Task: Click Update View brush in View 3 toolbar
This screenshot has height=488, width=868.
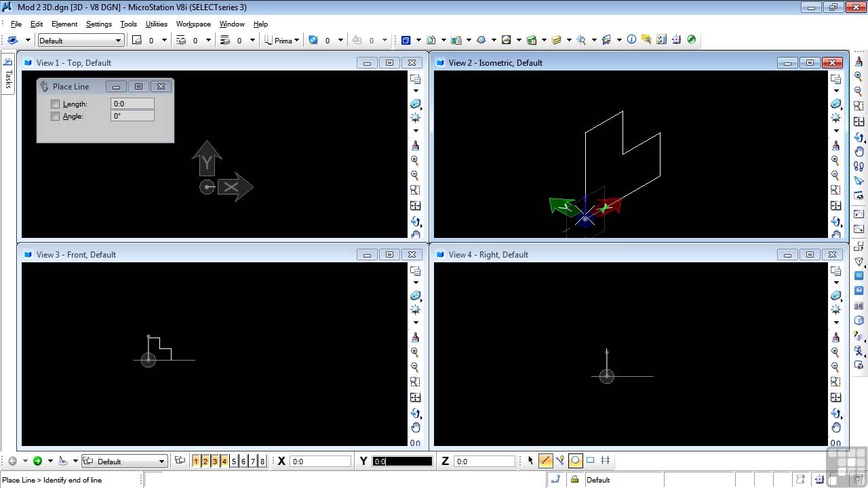Action: [415, 338]
